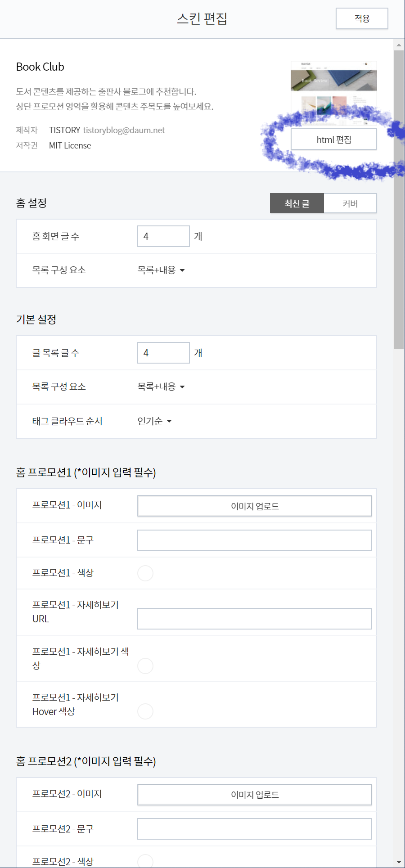This screenshot has width=405, height=868.
Task: Expand 기본 설정 목록 구성 요소 dropdown
Action: click(161, 387)
